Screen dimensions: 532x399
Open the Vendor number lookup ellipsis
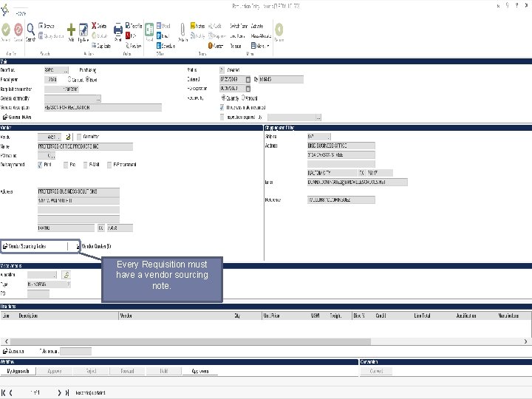click(x=58, y=137)
